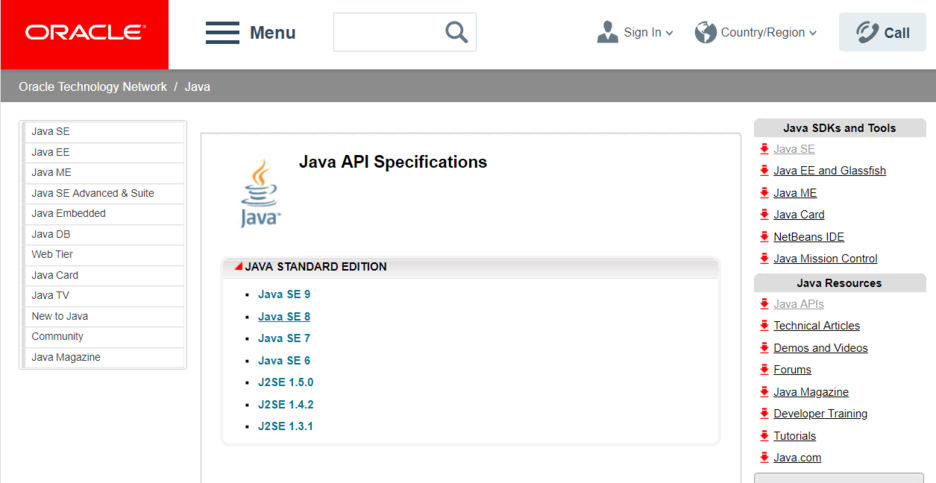The height and width of the screenshot is (483, 936).
Task: Click red arrow icon next to Java.com
Action: (x=764, y=457)
